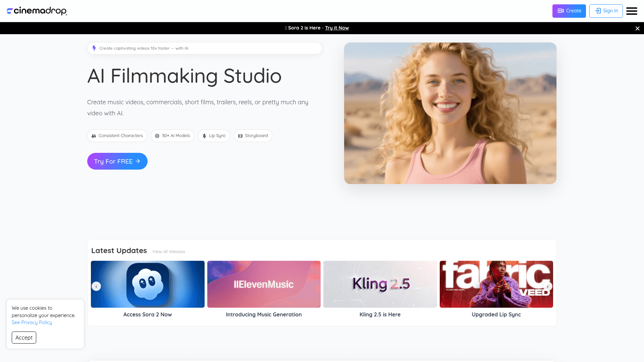The width and height of the screenshot is (644, 362).
Task: Follow the Try It Now link
Action: click(337, 28)
